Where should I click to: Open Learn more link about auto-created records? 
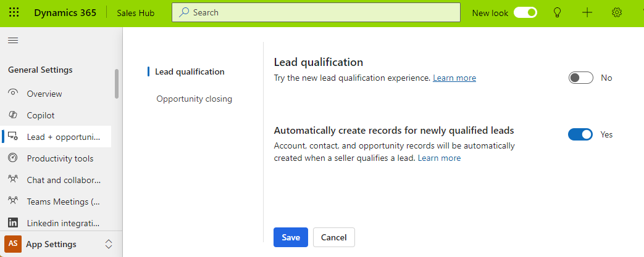click(x=439, y=158)
